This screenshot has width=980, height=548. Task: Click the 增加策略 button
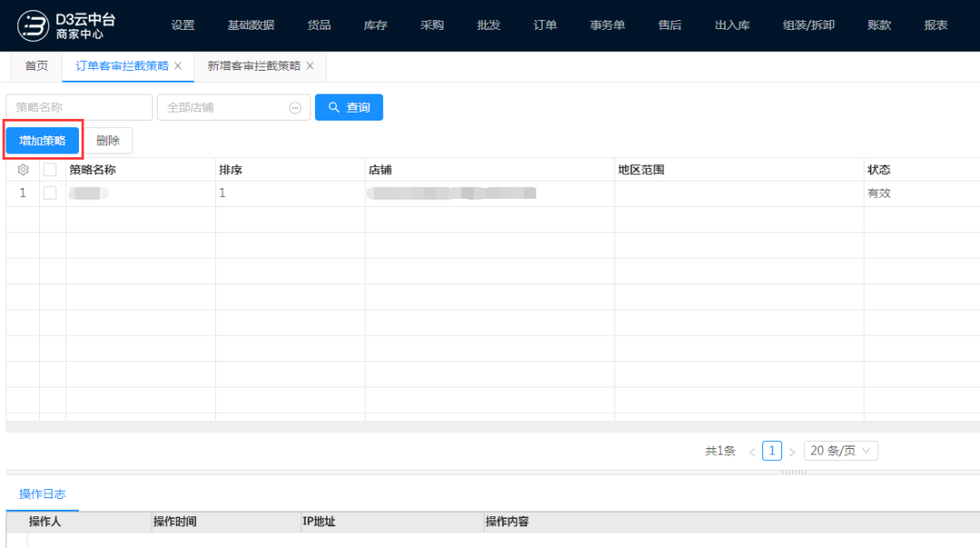(x=43, y=141)
